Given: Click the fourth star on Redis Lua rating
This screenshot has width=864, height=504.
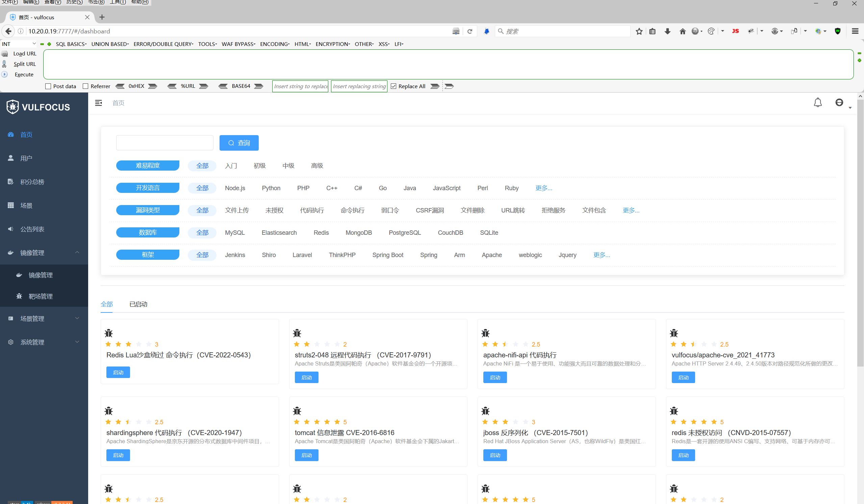Looking at the screenshot, I should coord(138,344).
